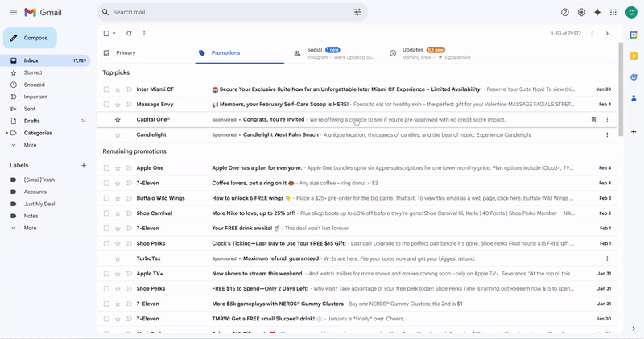Select the Inter Miami CF email checkbox

point(106,89)
